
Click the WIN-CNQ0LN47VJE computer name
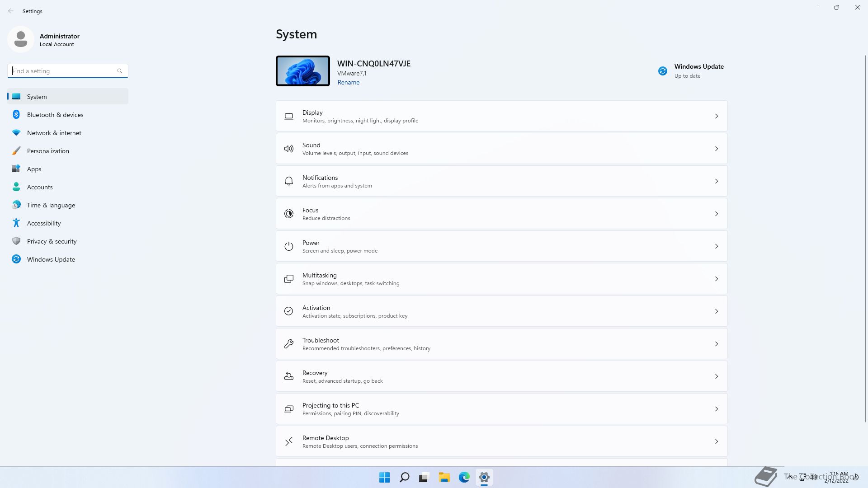coord(374,64)
